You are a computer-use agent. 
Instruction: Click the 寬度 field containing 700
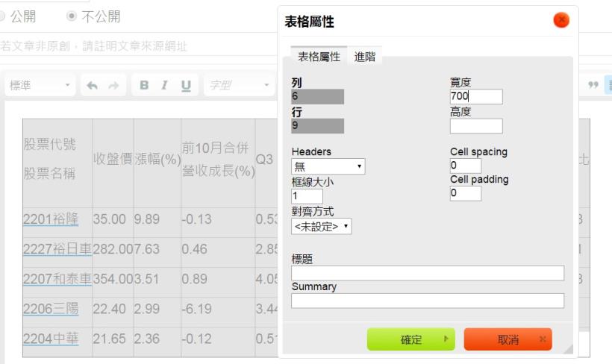pyautogui.click(x=476, y=96)
